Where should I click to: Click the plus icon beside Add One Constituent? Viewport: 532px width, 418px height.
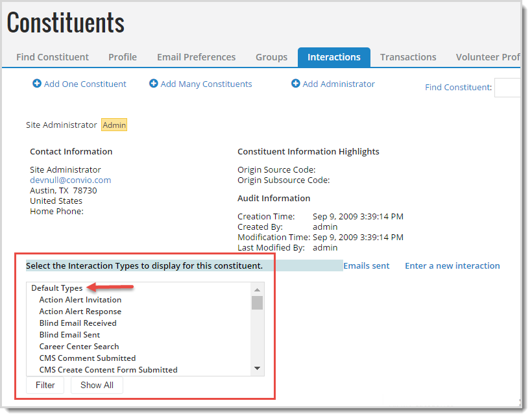(37, 84)
